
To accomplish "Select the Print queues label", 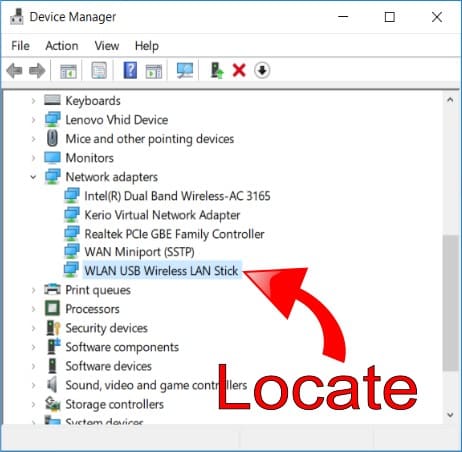I will click(x=98, y=290).
